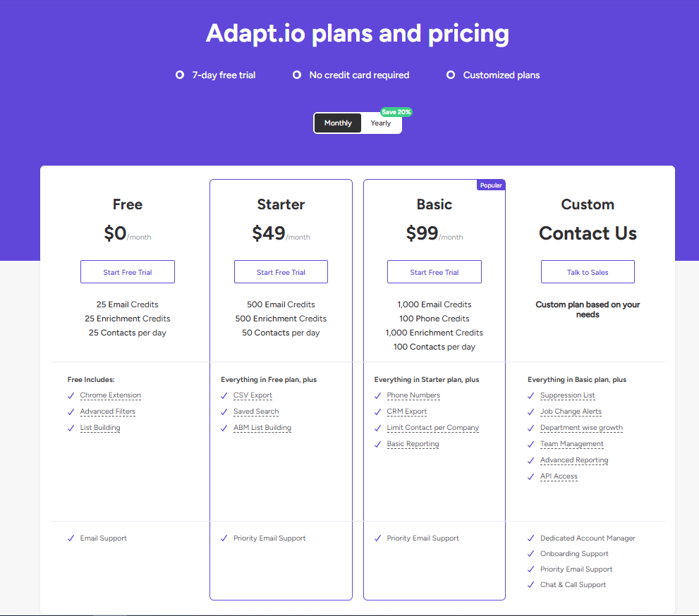Image resolution: width=699 pixels, height=616 pixels.
Task: Click Talk to Sales button
Action: pos(588,272)
